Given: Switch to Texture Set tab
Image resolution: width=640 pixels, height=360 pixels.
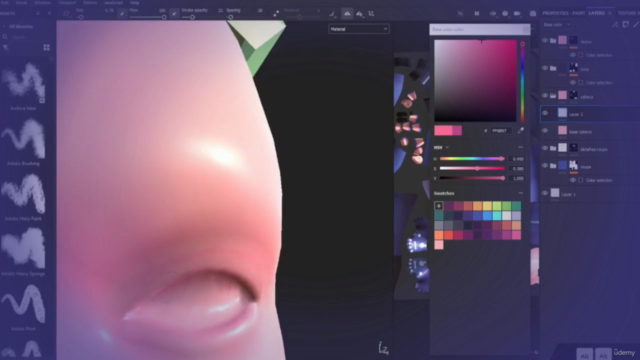Looking at the screenshot, I should tap(629, 13).
